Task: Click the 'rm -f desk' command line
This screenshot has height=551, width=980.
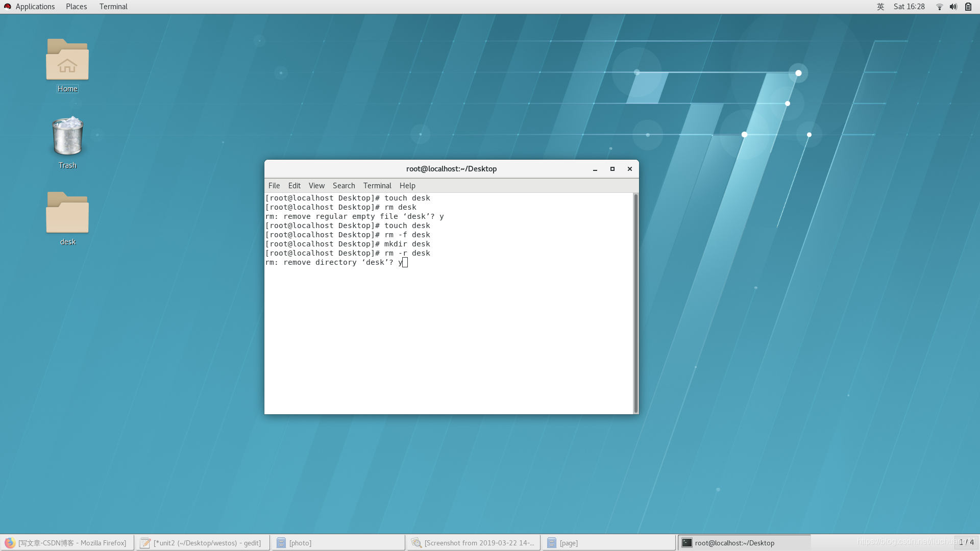Action: (348, 235)
